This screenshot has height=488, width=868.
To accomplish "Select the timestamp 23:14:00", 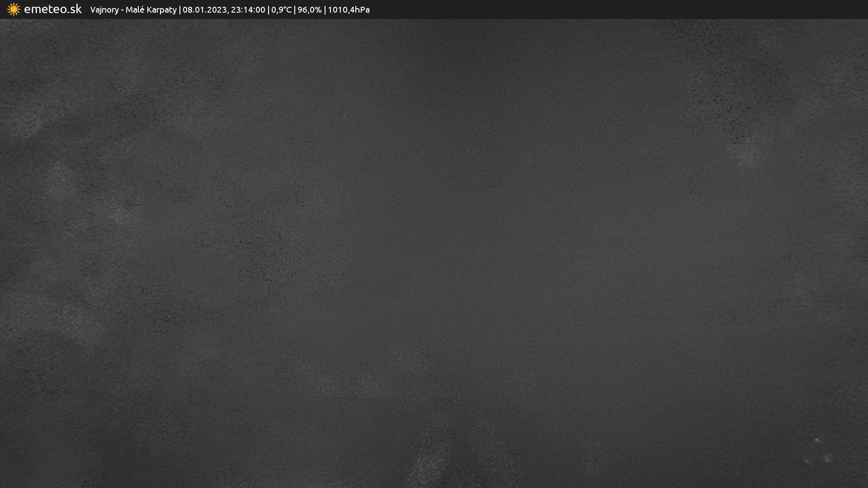I will pos(248,10).
